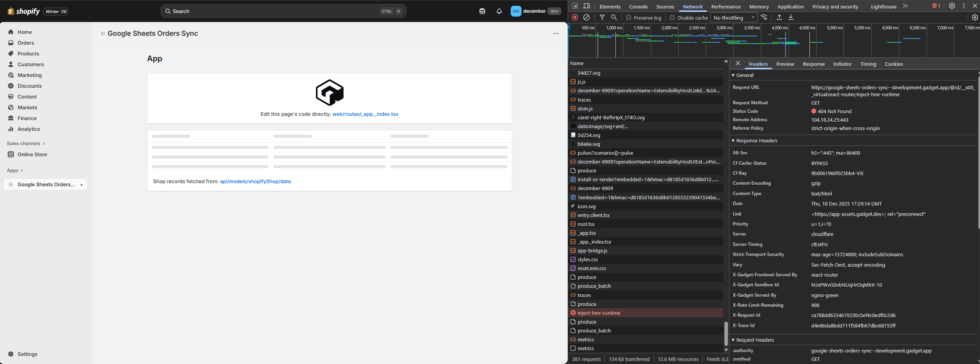Open the Shopify notifications bell

tap(499, 11)
